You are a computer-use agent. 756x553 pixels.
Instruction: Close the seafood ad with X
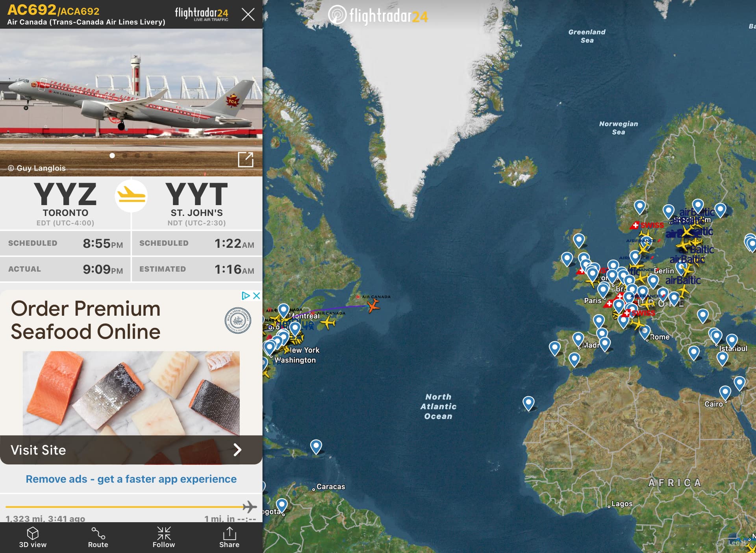256,295
